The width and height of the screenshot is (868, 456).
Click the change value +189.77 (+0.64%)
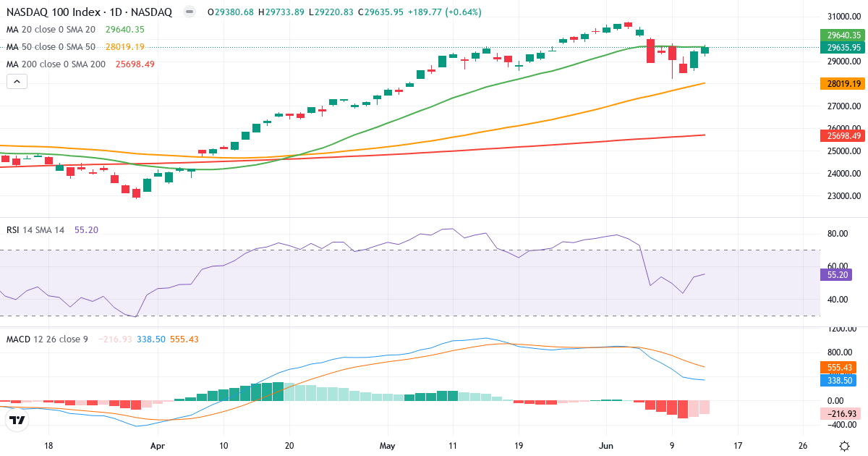444,12
